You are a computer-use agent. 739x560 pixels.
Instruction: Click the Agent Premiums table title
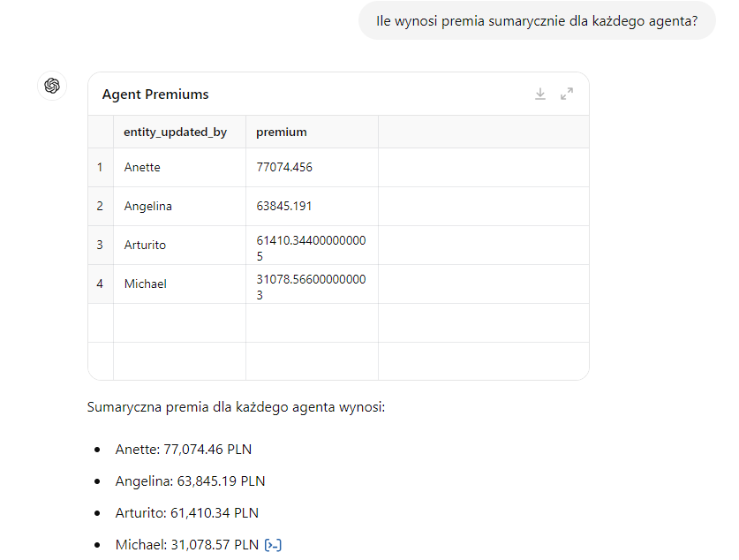coord(155,95)
